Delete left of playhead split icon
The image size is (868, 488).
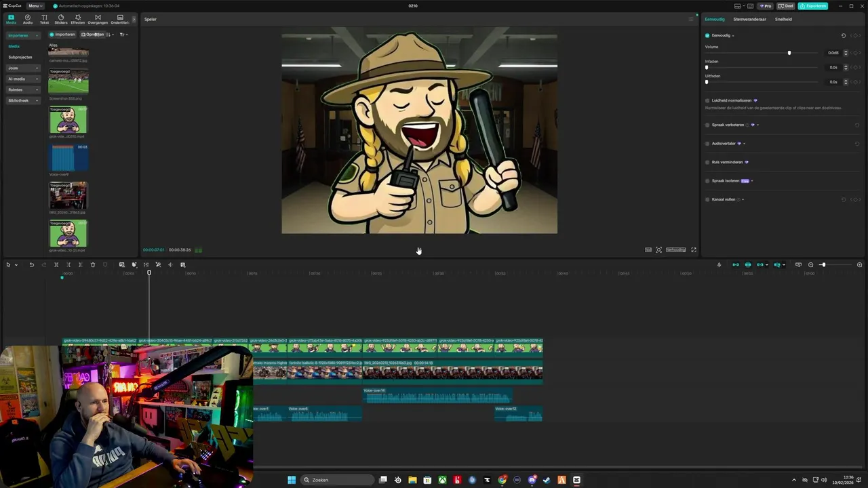coord(68,264)
